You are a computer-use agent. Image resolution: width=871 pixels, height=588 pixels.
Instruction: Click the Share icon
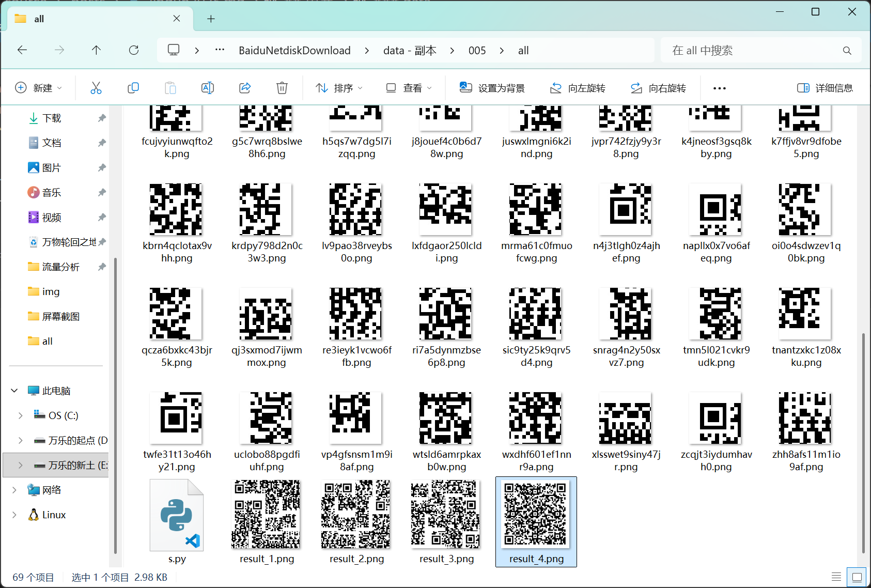(245, 88)
